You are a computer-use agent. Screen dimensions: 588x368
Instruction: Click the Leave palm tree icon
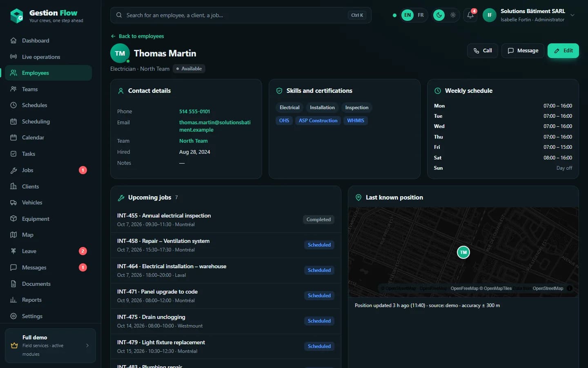tap(13, 251)
